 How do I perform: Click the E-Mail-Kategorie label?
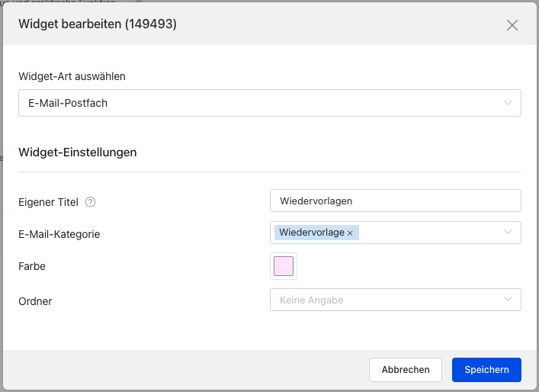click(59, 234)
